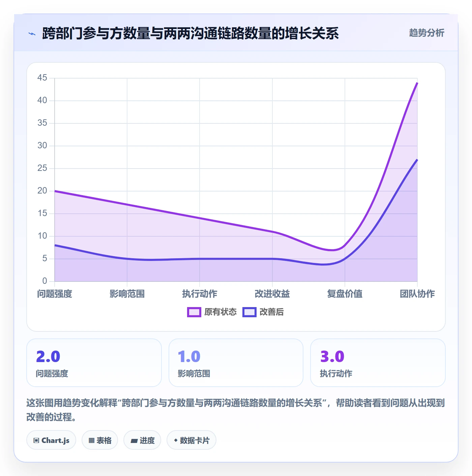Click the 0 y-axis tick label

45,281
